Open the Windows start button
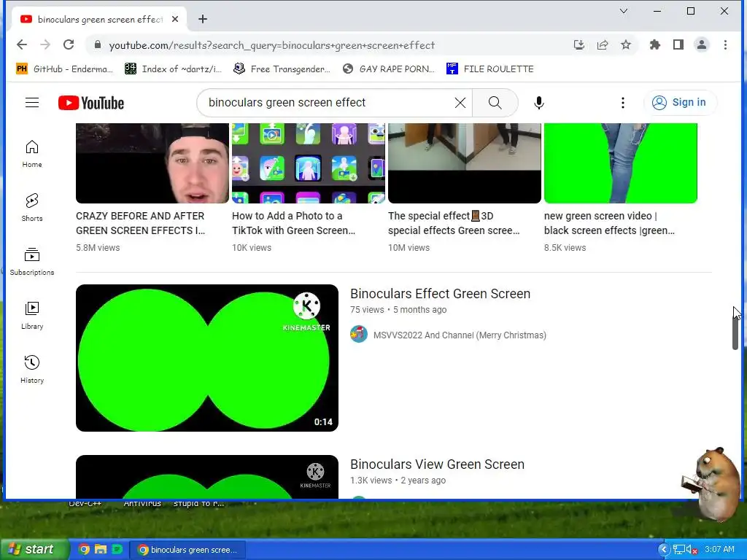 click(x=34, y=550)
